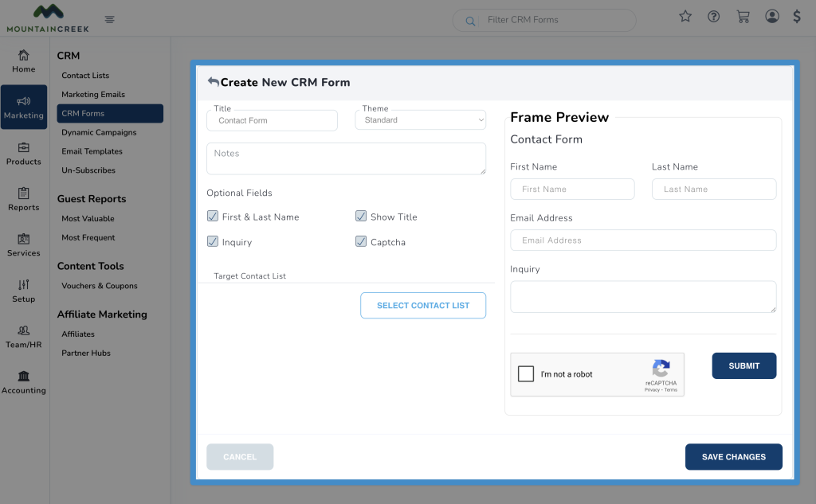Screen dimensions: 816x504
Task: Click the back arrow beside Create New CRM Form
Action: click(213, 82)
